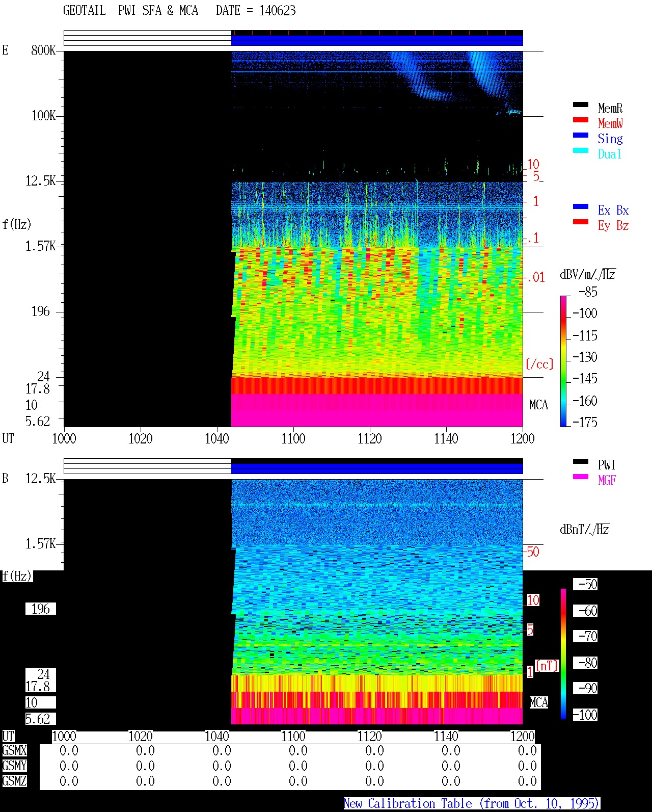Click the red MCA band in electric spectrogram

click(x=377, y=385)
